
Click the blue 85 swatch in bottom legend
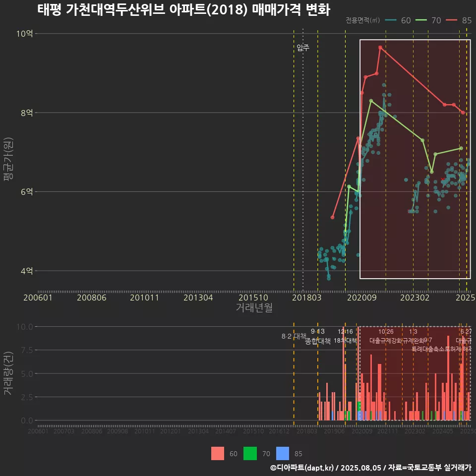click(283, 454)
